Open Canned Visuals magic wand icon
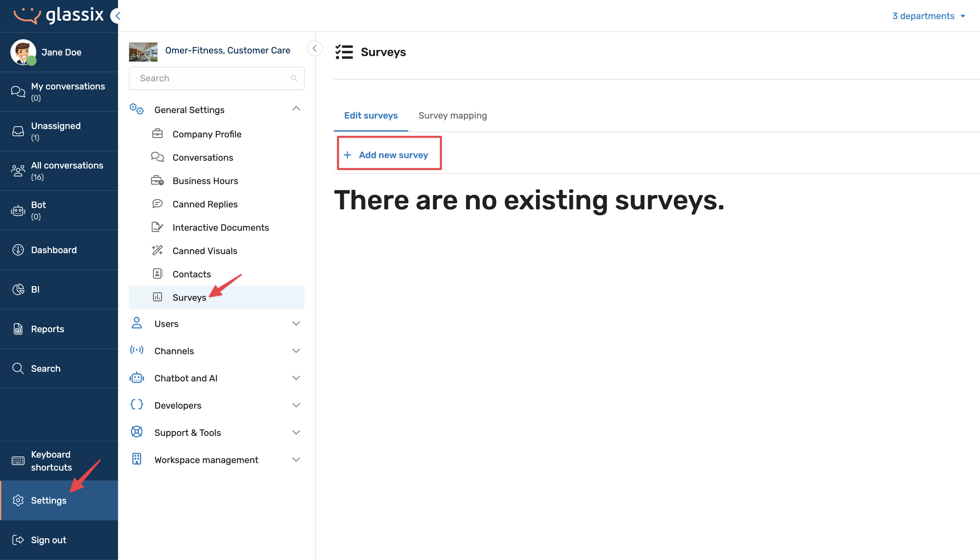 (157, 251)
